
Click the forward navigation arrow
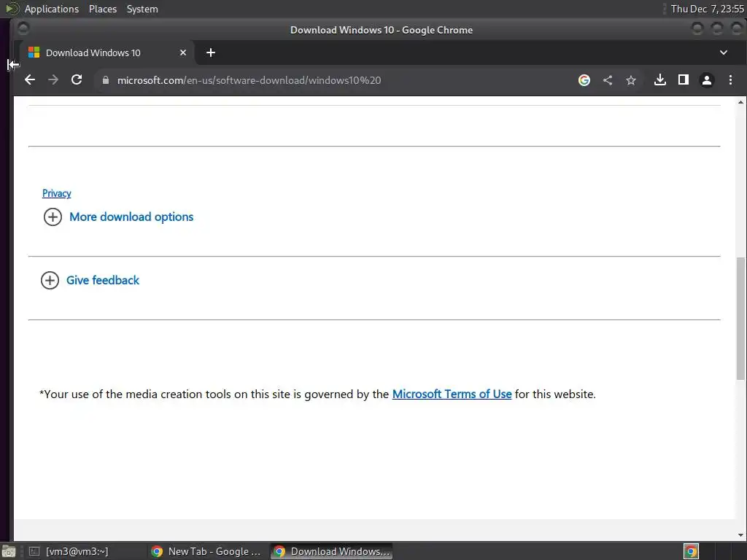tap(53, 80)
